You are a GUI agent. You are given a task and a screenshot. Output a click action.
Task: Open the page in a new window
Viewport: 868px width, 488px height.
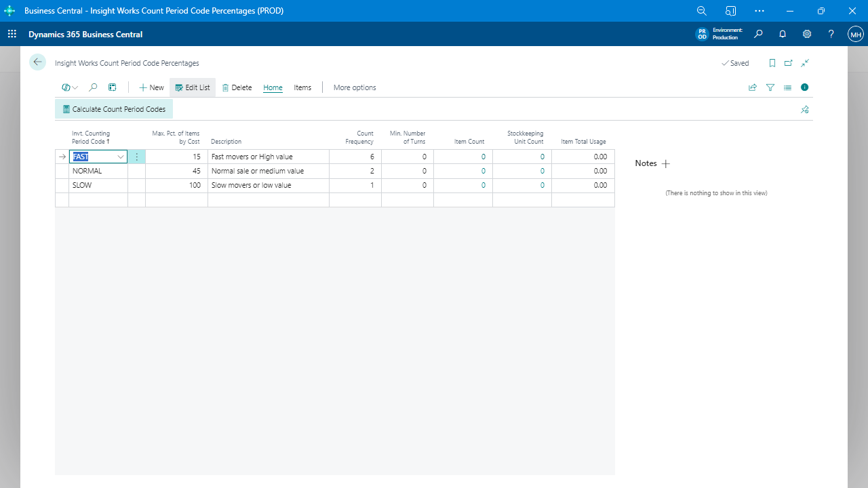pyautogui.click(x=788, y=62)
